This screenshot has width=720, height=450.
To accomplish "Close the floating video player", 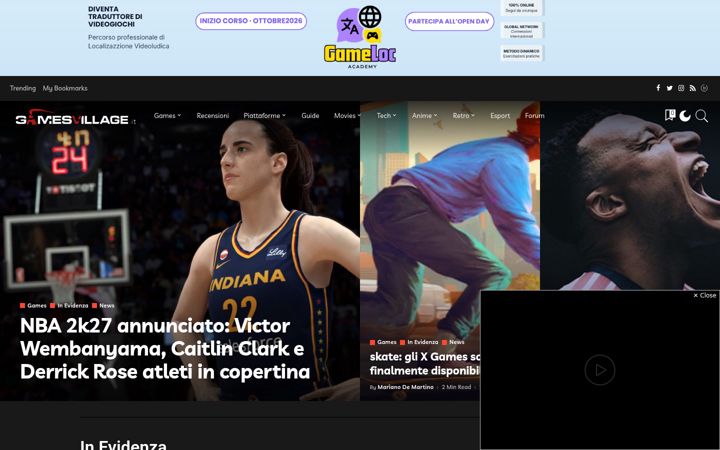I will [705, 295].
